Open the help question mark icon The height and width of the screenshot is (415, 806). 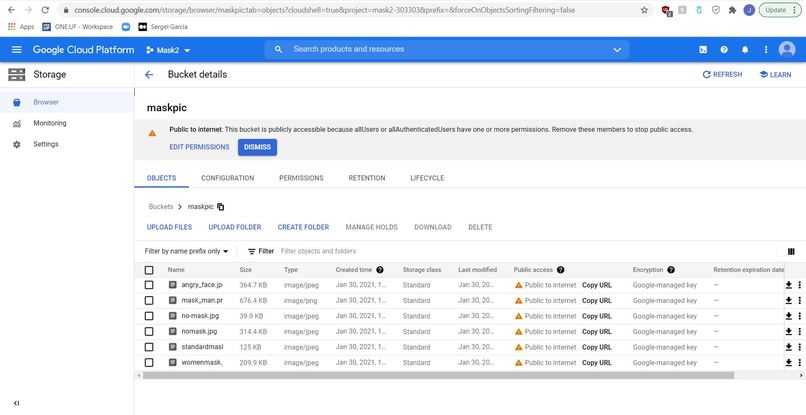(724, 49)
